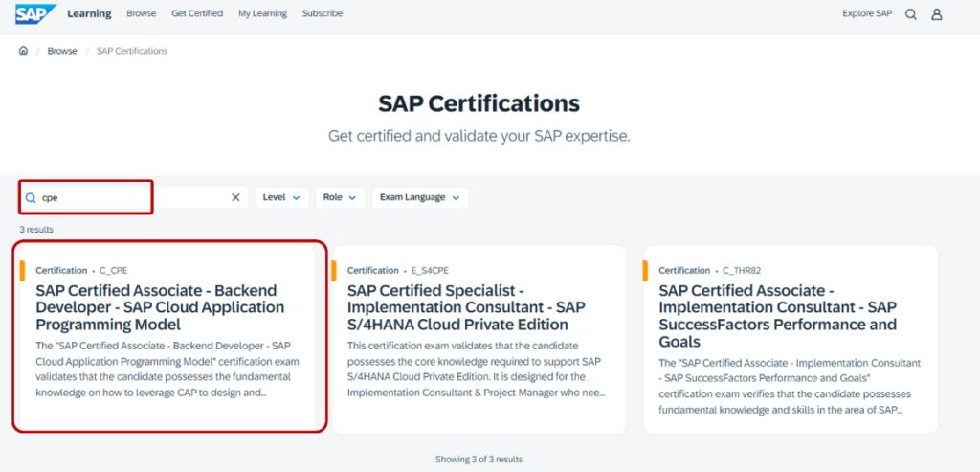Expand the Exam Language filter dropdown

(x=420, y=197)
